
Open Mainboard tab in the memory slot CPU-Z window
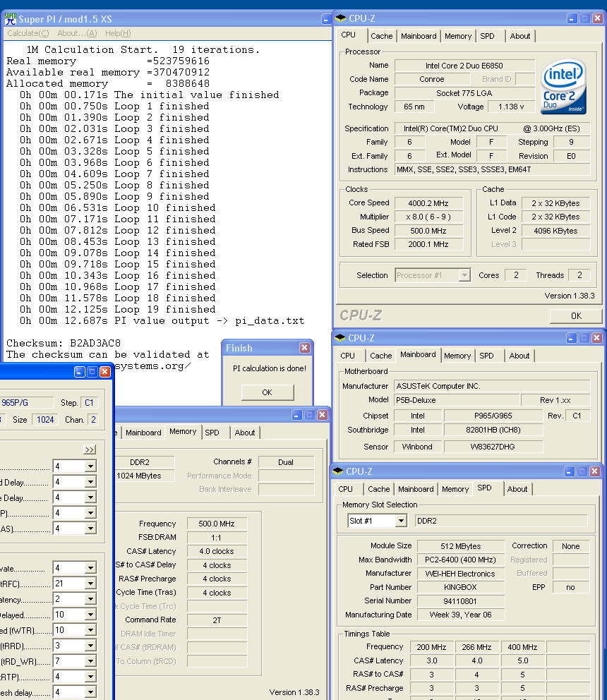[x=416, y=489]
